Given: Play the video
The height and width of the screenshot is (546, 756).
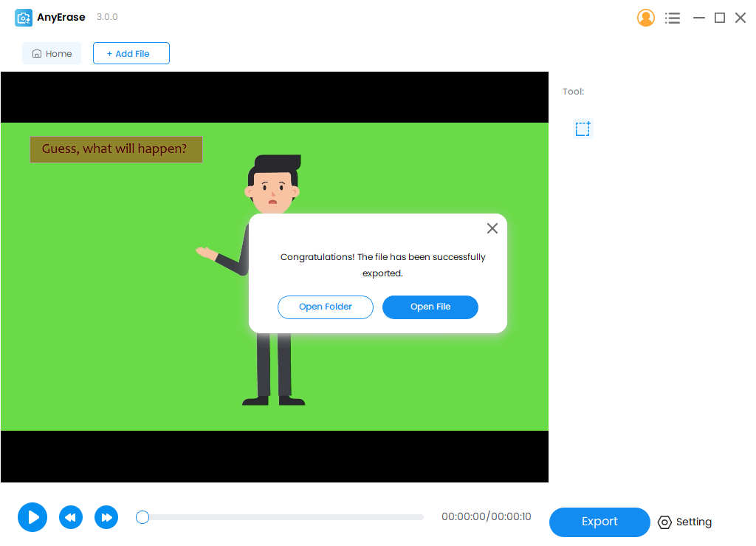Looking at the screenshot, I should 32,517.
